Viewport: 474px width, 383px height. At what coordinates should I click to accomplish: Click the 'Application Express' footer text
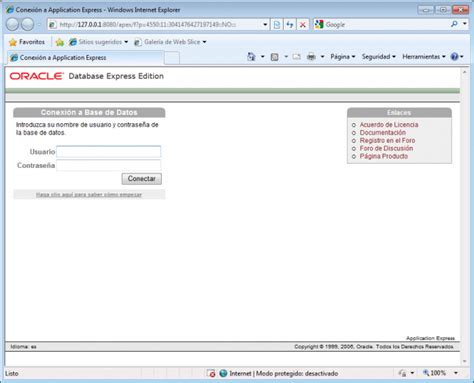430,338
